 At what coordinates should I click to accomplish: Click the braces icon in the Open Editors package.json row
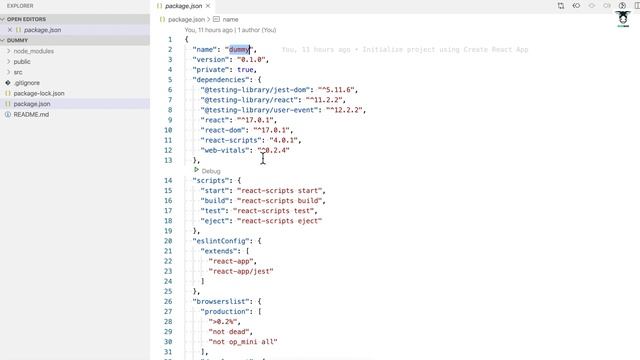pyautogui.click(x=18, y=30)
